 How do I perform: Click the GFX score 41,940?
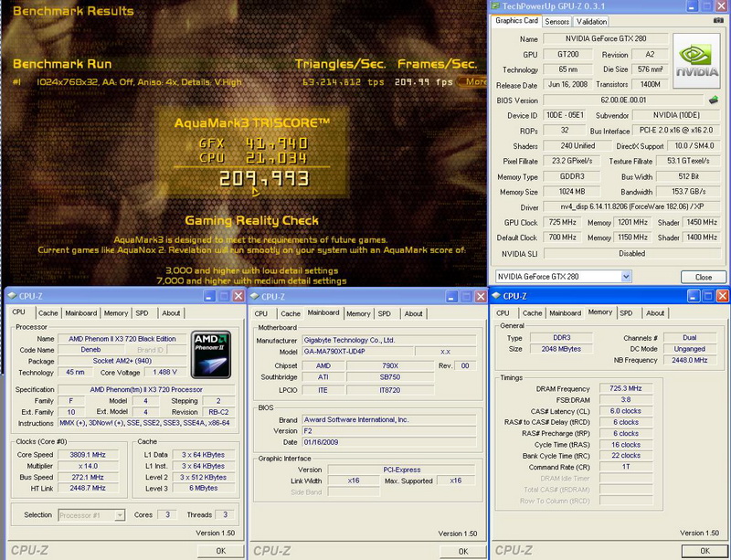point(277,143)
